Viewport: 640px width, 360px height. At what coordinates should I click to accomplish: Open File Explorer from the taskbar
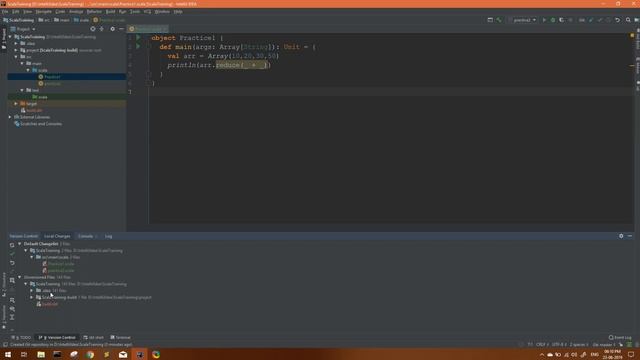click(41, 354)
